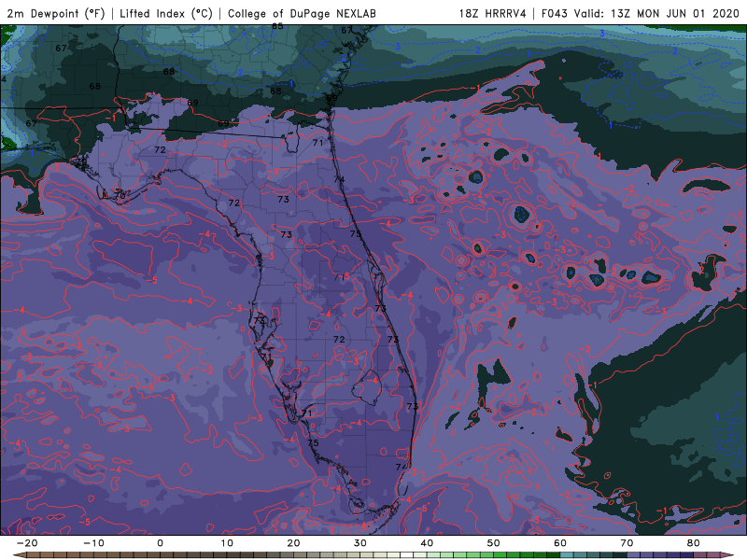Click the "Lifted Index (°C)" title text

[x=166, y=13]
